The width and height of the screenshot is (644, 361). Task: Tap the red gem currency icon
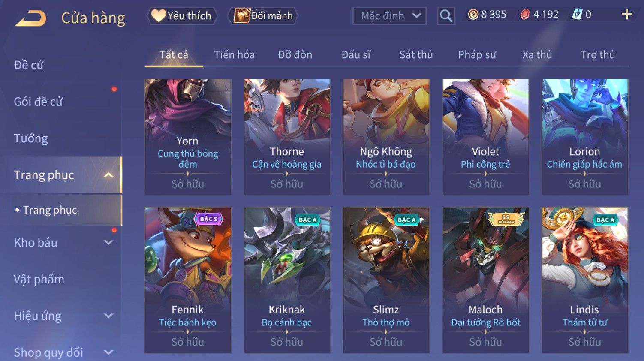(525, 15)
